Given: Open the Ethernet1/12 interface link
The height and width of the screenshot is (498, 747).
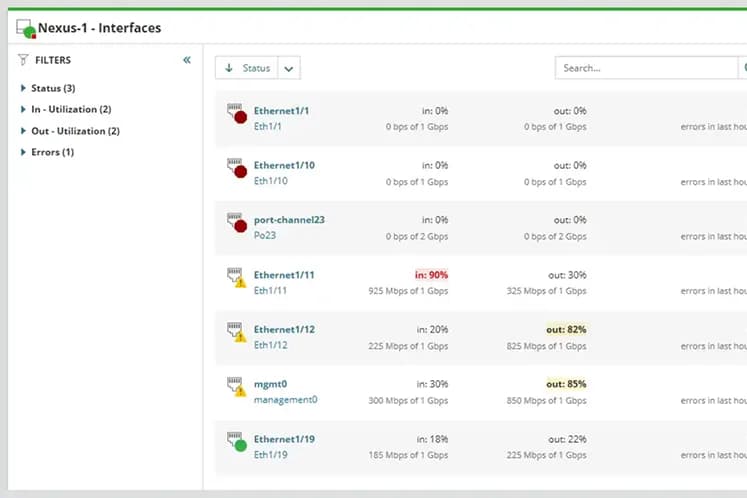Looking at the screenshot, I should pyautogui.click(x=284, y=329).
